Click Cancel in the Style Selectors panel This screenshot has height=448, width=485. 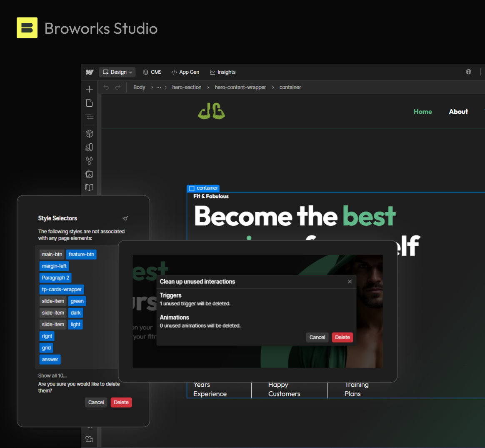coord(96,402)
